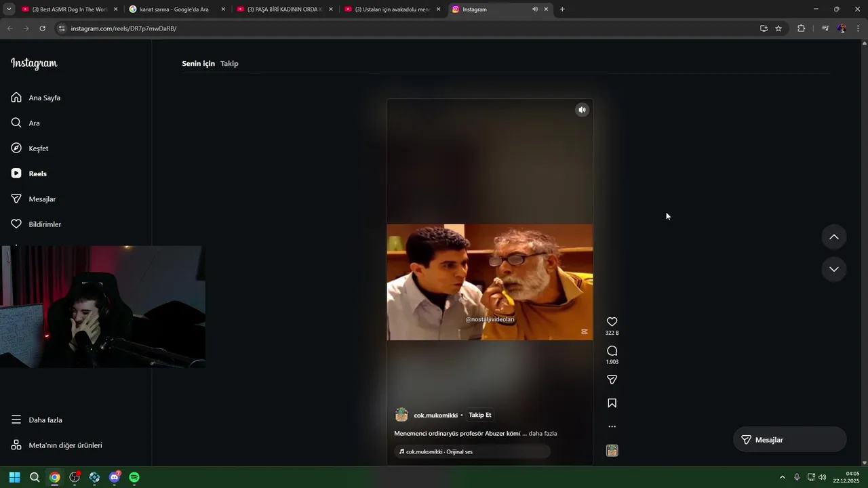
Task: Go to the next reel with down chevron
Action: tap(834, 269)
